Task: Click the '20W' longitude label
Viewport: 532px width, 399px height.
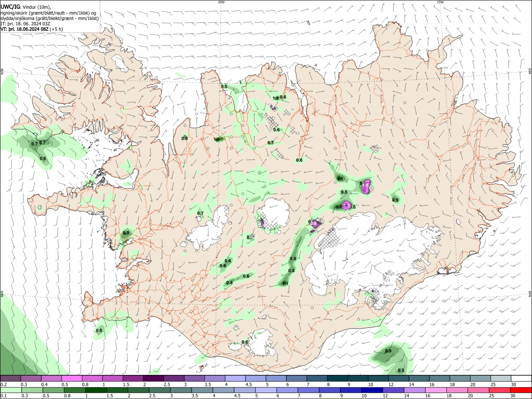Action: (221, 2)
